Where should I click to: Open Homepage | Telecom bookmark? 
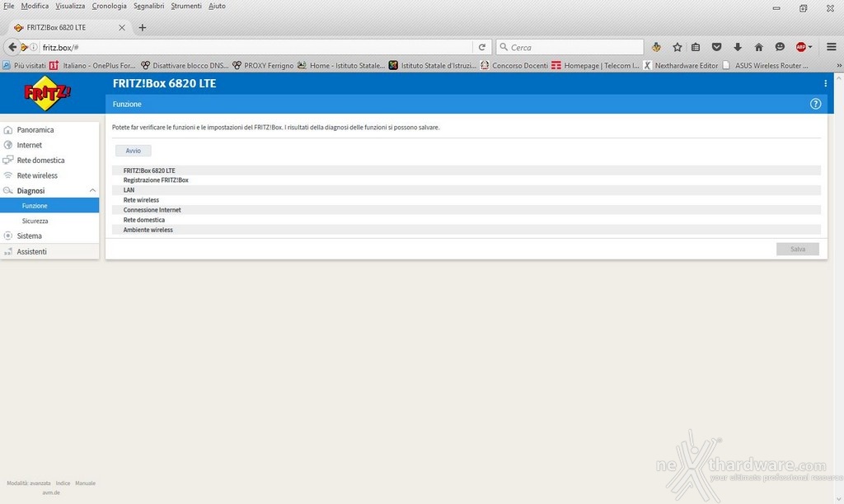596,66
